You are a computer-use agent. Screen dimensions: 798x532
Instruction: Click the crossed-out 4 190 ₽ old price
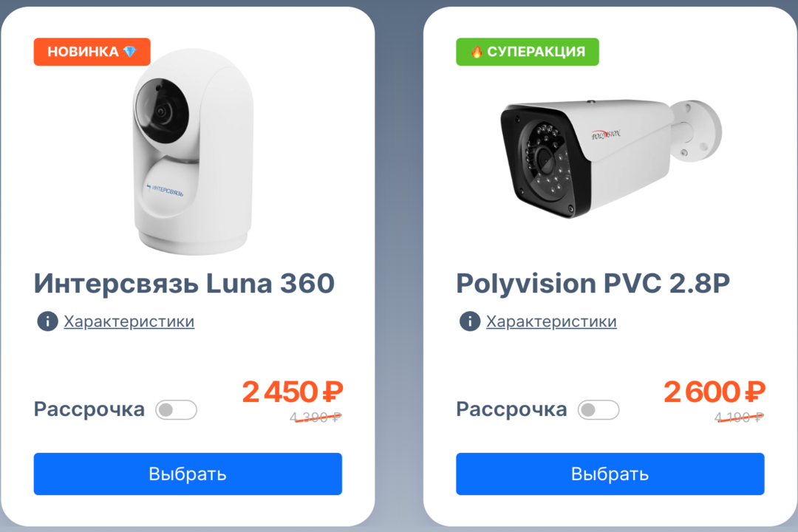pos(739,417)
